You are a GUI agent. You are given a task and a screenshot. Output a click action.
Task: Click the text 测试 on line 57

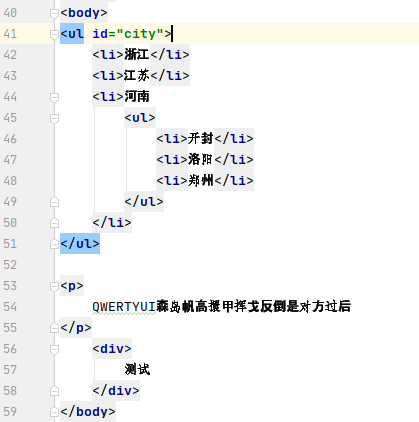pos(137,370)
